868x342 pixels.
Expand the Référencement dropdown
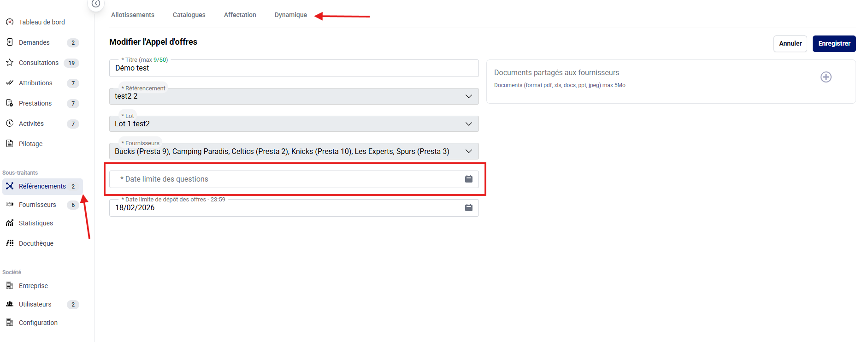(468, 96)
